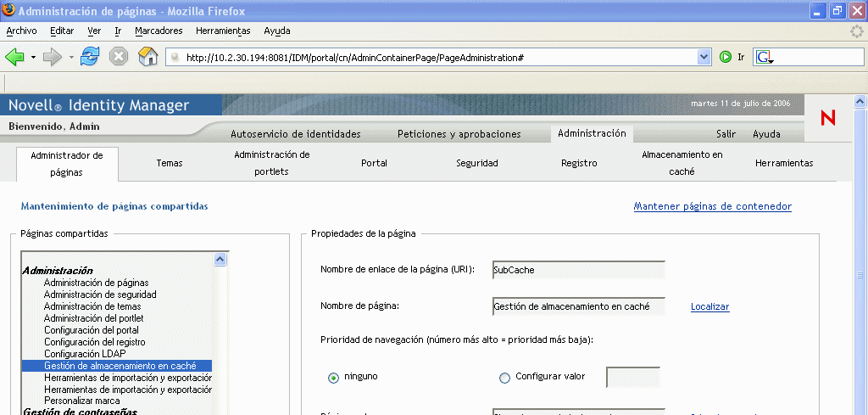Select Administrador de páginas subtab

(67, 164)
